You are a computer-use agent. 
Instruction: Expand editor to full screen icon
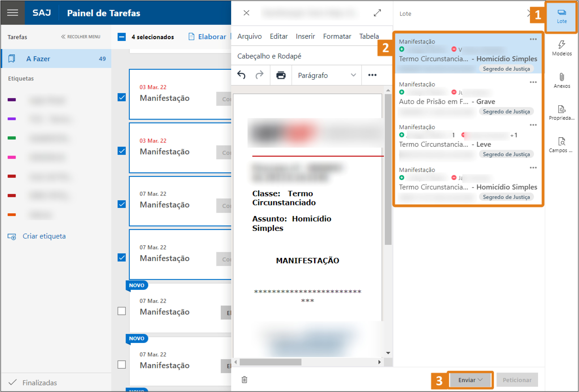tap(377, 13)
